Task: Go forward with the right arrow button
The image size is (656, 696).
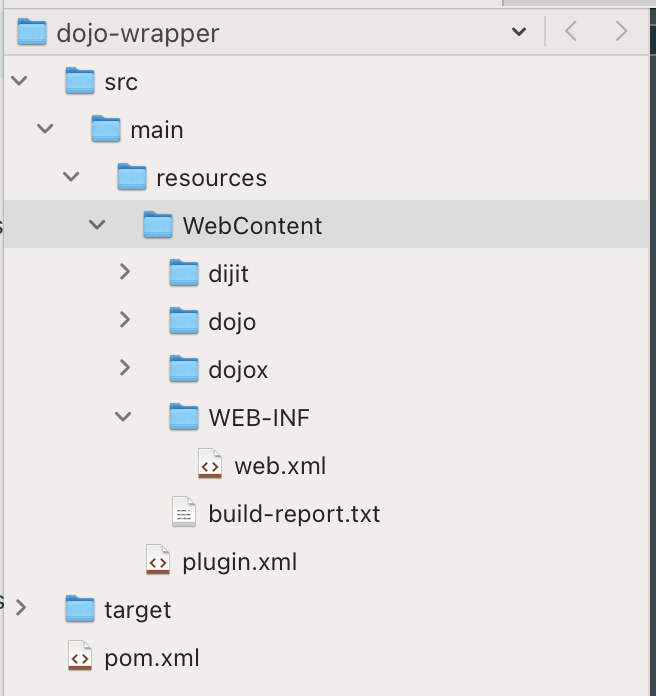Action: point(621,33)
